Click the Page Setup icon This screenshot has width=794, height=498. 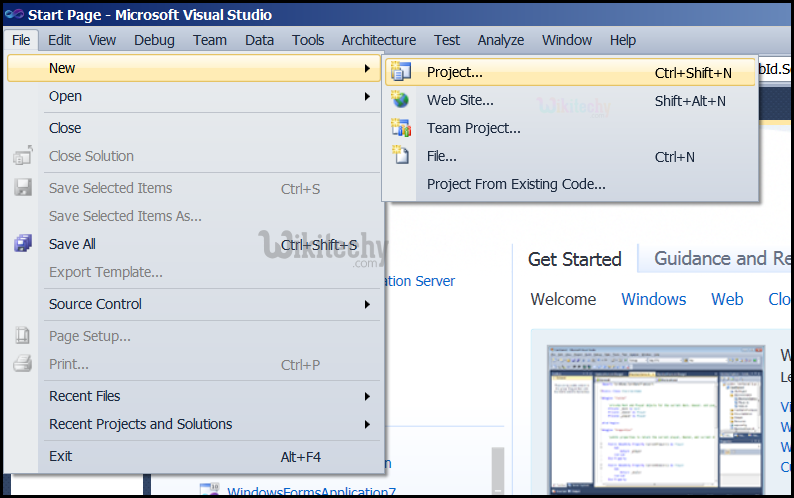[23, 335]
